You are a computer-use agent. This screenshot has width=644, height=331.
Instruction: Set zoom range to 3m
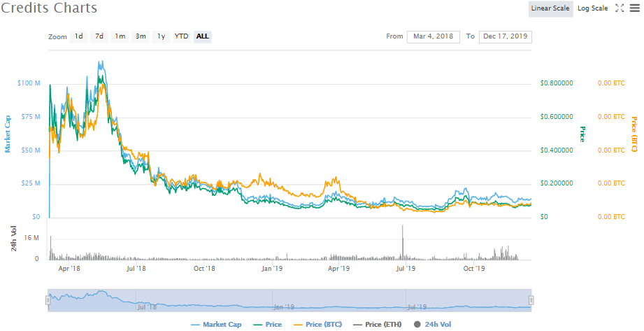pos(141,36)
